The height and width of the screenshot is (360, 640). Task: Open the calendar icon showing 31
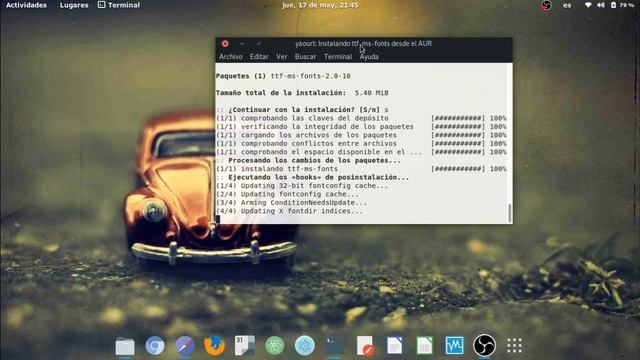(245, 346)
